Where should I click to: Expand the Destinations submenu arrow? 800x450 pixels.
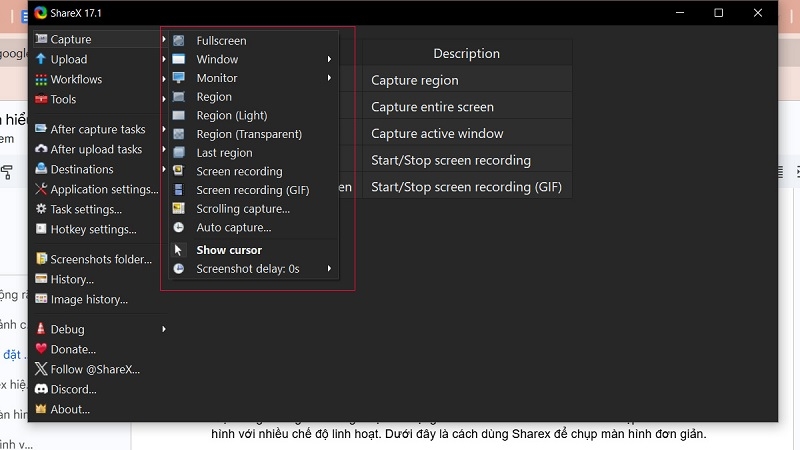pos(164,169)
